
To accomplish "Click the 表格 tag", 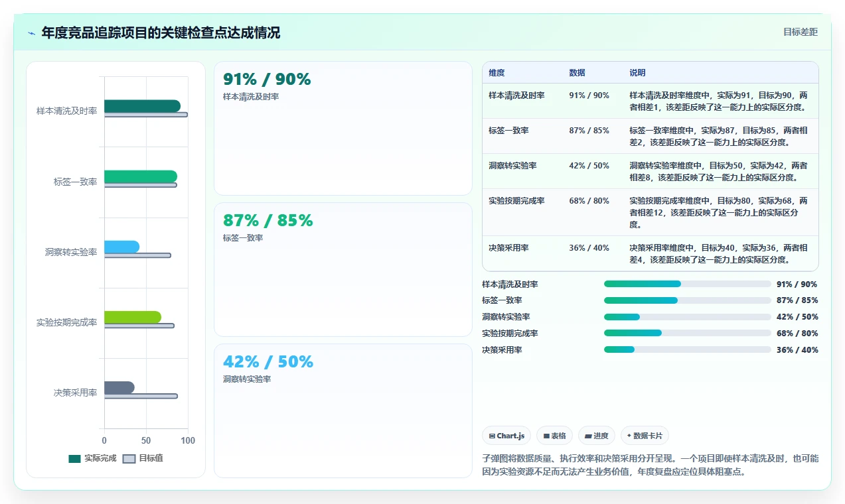I will click(554, 436).
